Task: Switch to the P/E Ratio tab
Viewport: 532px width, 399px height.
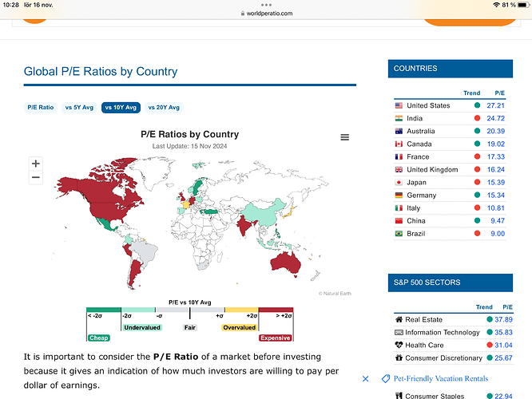Action: pos(41,108)
